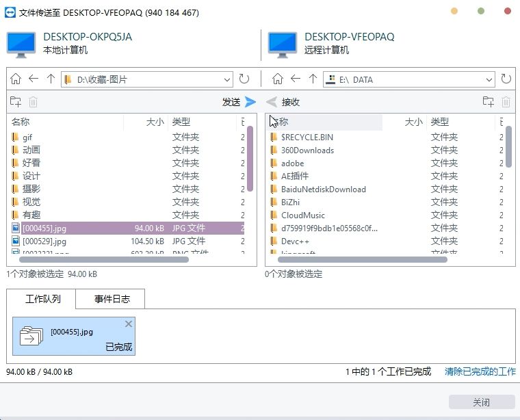Select the BaiduNetdiskDownload remote folder
The height and width of the screenshot is (420, 520).
coord(323,189)
